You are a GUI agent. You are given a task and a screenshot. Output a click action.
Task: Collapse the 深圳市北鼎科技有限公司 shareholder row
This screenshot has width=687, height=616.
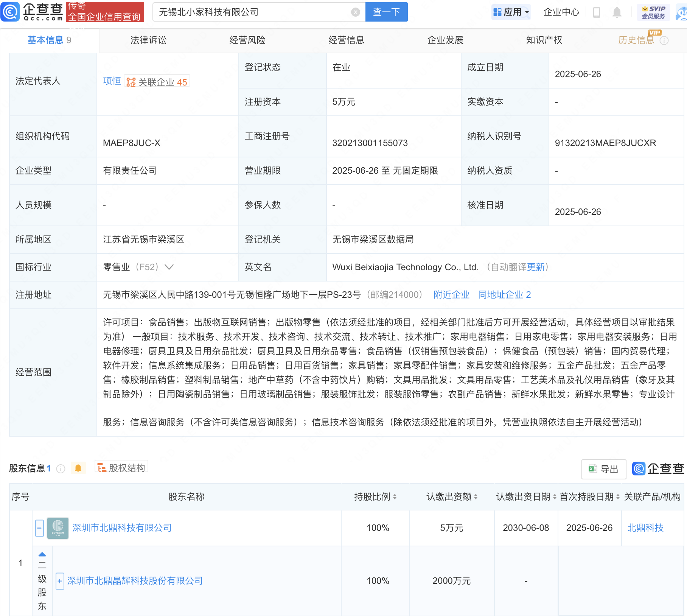coord(40,528)
